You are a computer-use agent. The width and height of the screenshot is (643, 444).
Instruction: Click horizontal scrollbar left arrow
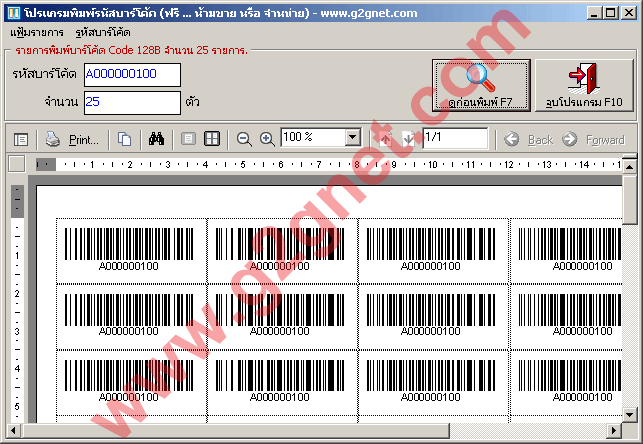(x=14, y=430)
